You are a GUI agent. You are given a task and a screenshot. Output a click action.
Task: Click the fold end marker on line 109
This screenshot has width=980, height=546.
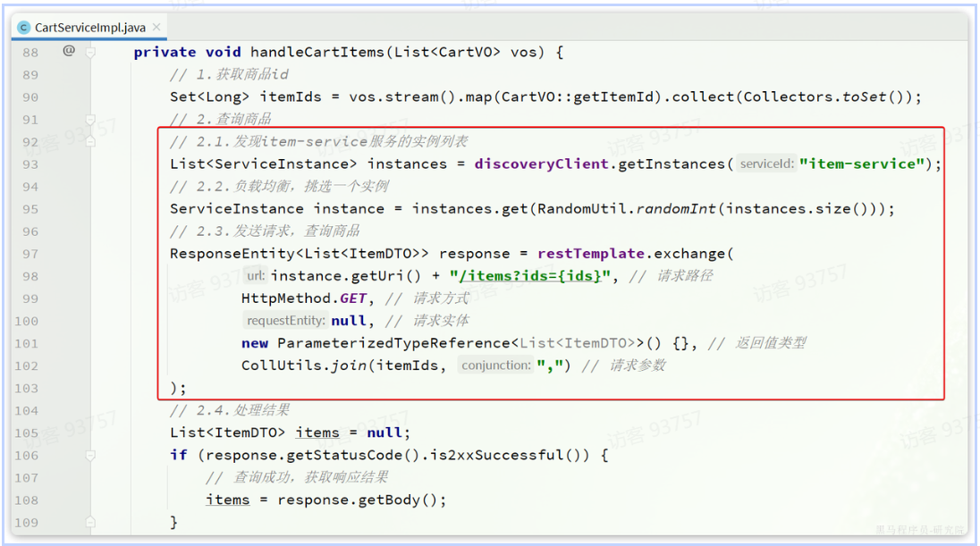tap(90, 522)
